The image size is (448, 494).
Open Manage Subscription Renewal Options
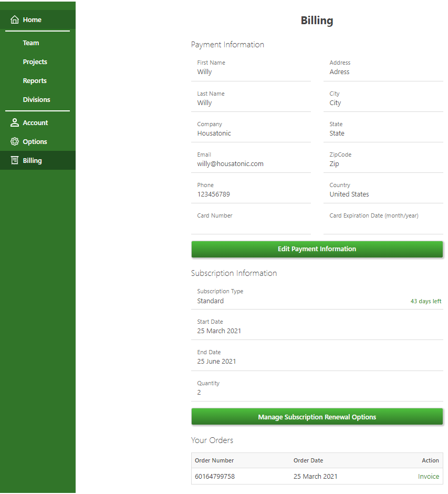[317, 416]
